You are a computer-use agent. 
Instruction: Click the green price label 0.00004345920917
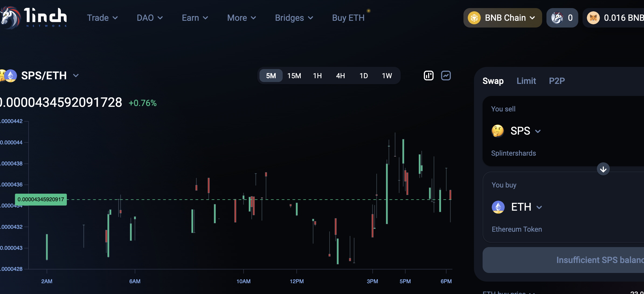coord(41,199)
